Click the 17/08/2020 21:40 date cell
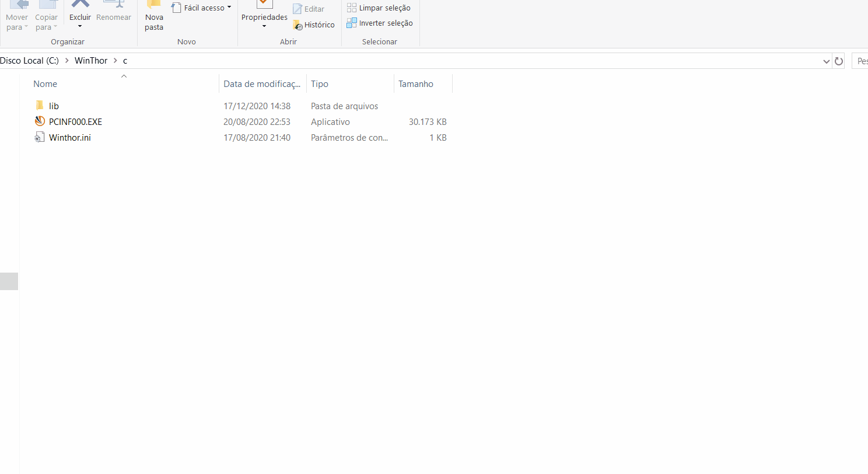The image size is (868, 474). click(x=257, y=138)
